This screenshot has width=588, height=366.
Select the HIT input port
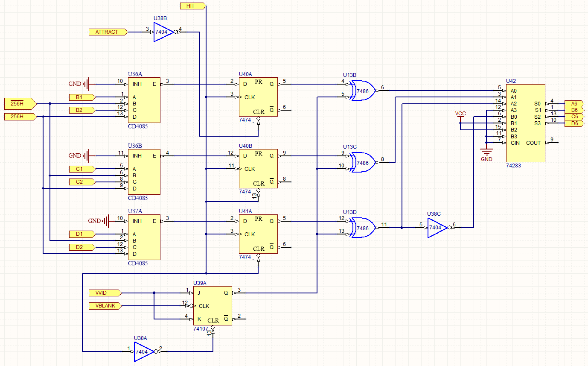click(193, 6)
